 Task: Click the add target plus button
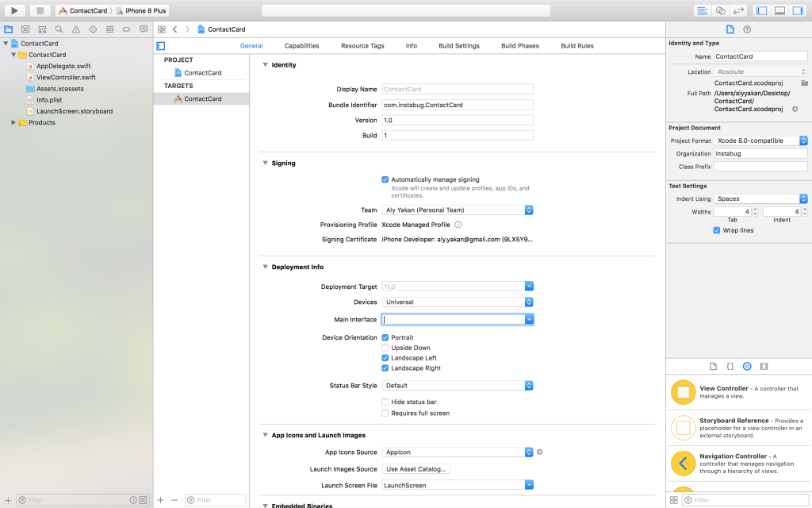pos(159,500)
